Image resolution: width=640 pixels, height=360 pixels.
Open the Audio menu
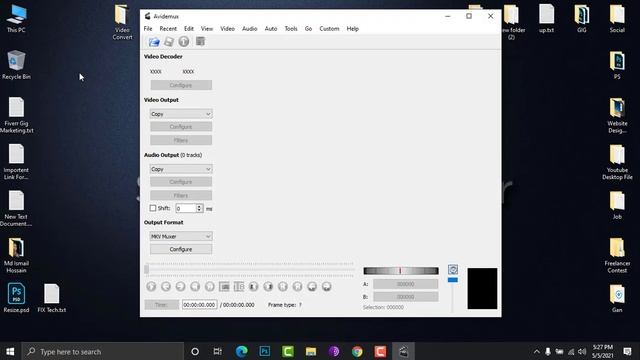coord(249,29)
